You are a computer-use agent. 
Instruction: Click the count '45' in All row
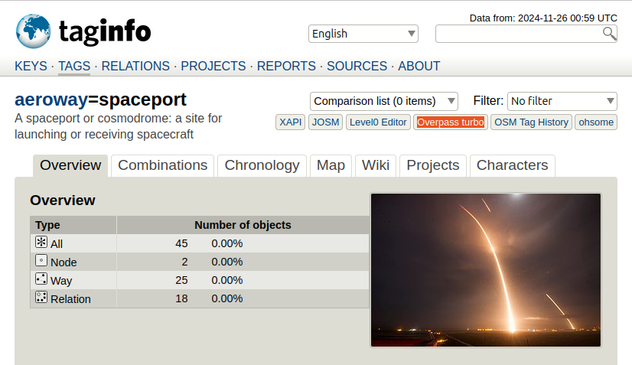[181, 243]
